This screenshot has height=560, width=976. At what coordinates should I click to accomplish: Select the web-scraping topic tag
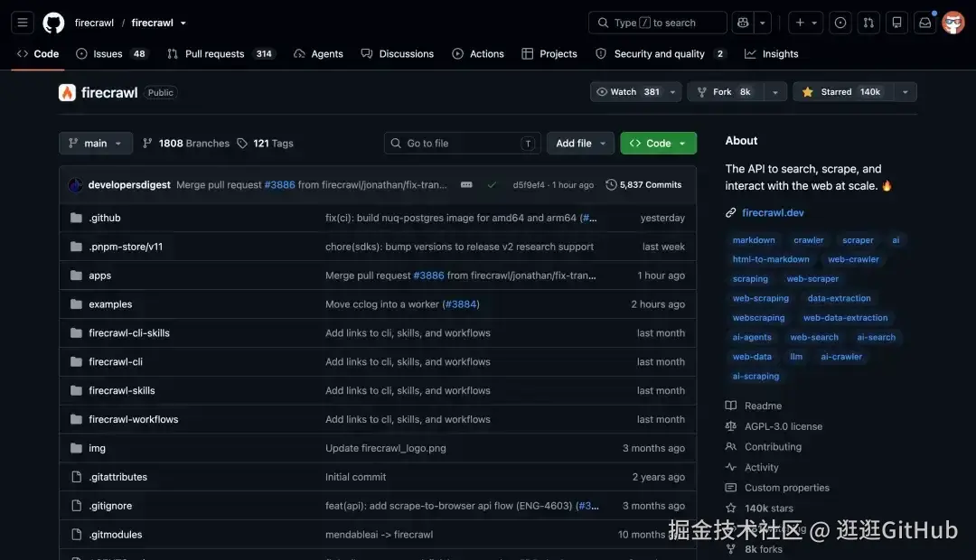point(761,299)
